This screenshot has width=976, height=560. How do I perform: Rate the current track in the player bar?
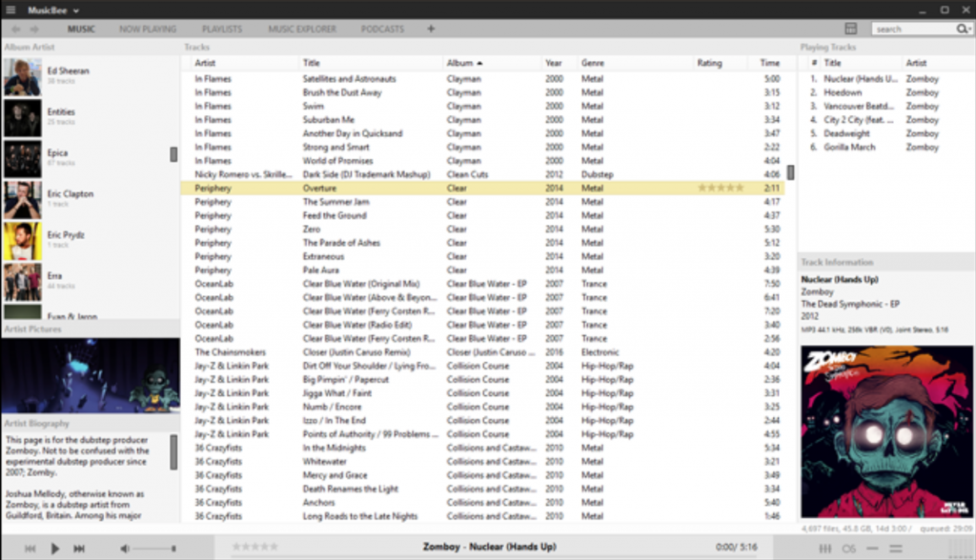coord(254,547)
